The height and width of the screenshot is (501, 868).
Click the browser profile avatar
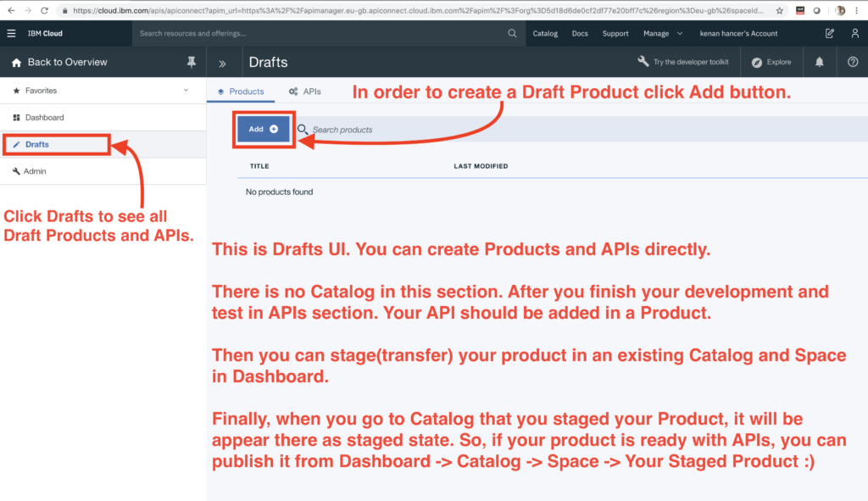tap(840, 10)
